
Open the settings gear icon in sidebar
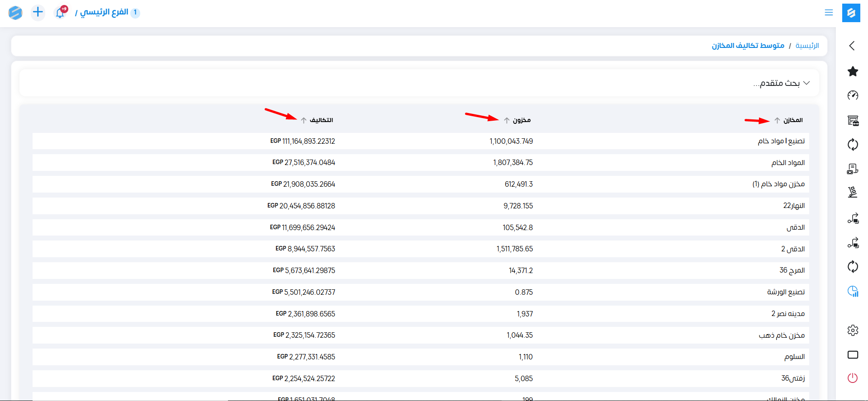point(853,330)
